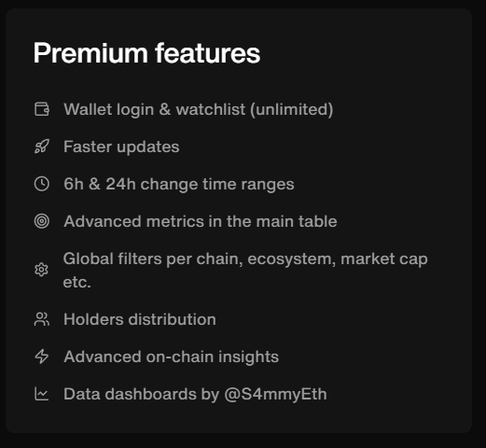486x448 pixels.
Task: Click Advanced metrics in the main table text
Action: point(201,221)
